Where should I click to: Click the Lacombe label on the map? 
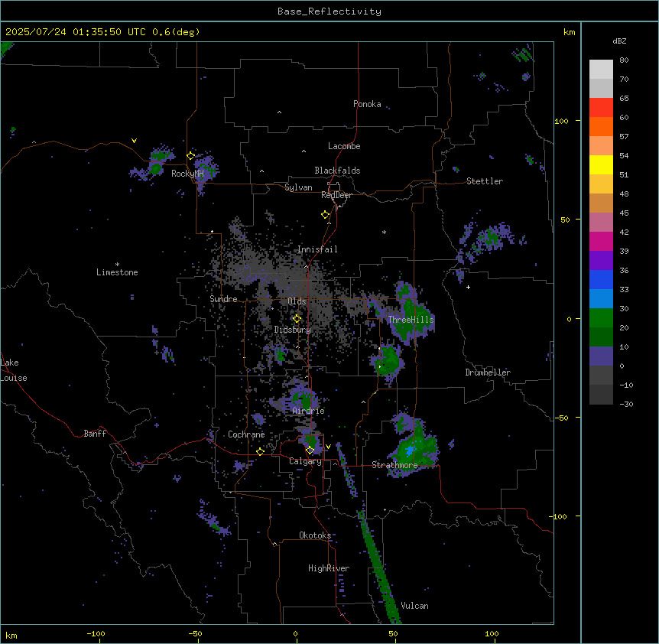pyautogui.click(x=344, y=146)
